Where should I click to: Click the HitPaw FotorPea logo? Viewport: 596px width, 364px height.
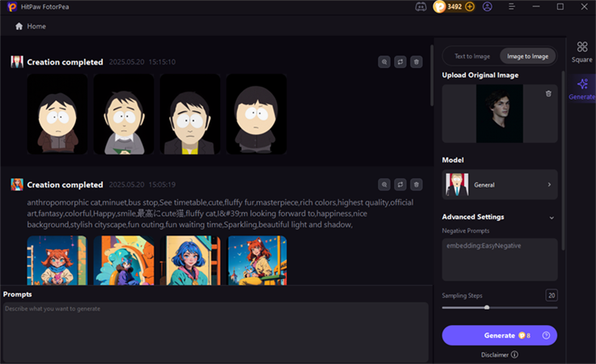(12, 6)
